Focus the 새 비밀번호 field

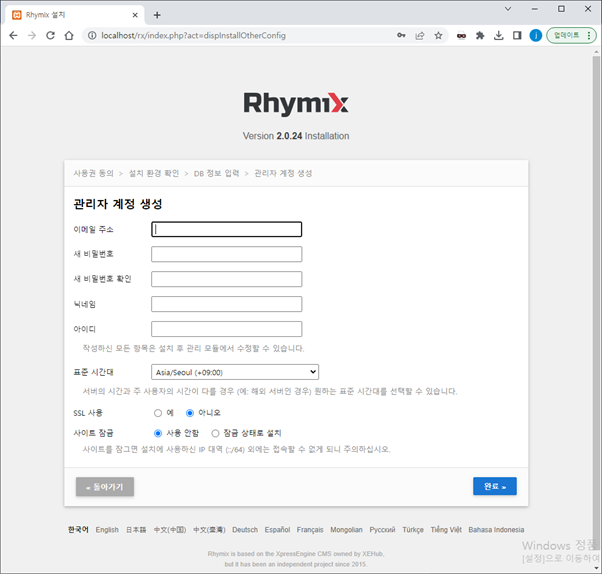coord(227,254)
